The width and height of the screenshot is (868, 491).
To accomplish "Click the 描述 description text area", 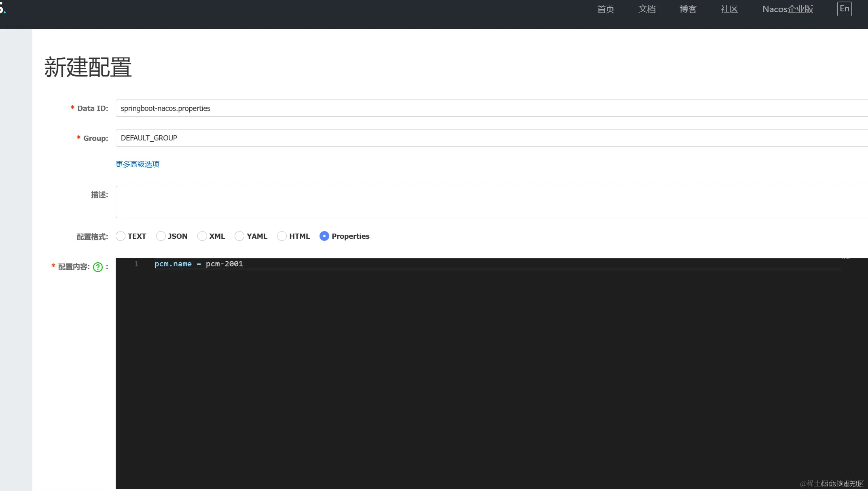I will [x=491, y=202].
